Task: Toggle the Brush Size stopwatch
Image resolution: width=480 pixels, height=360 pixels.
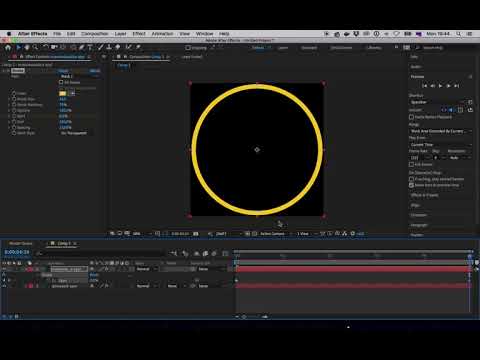Action: click(14, 99)
